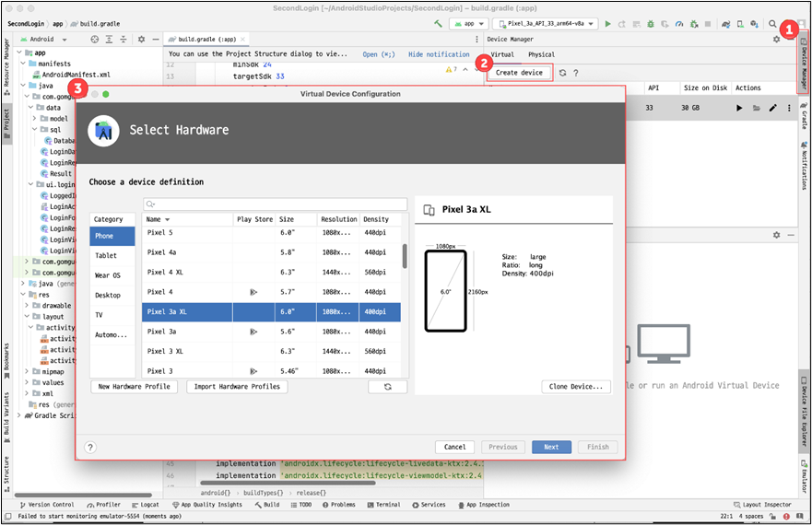Expand the values folder node
812x525 pixels.
pyautogui.click(x=27, y=382)
